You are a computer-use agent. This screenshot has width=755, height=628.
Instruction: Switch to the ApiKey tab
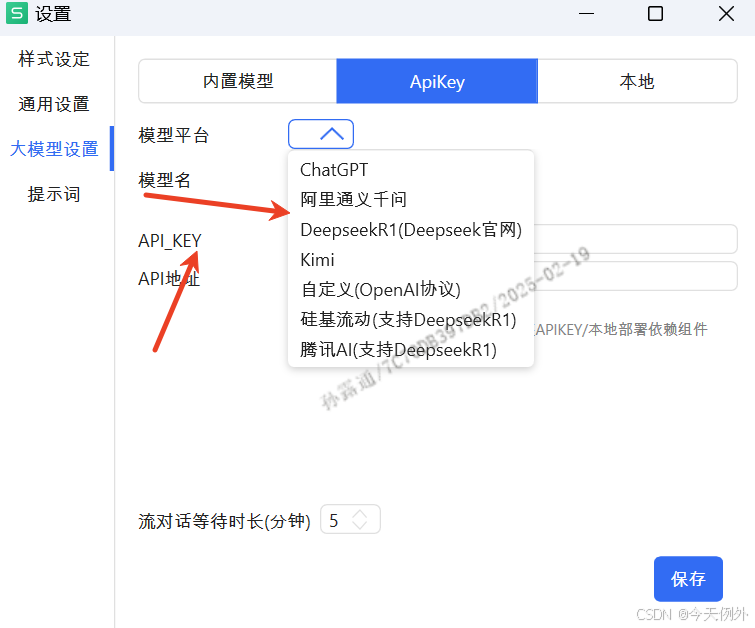[x=437, y=81]
